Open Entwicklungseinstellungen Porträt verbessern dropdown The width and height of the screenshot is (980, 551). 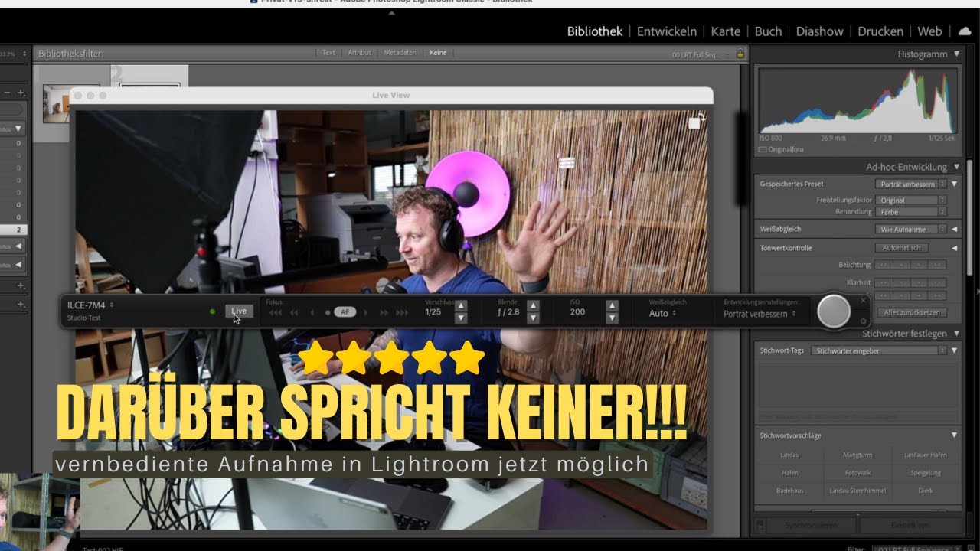click(x=759, y=314)
